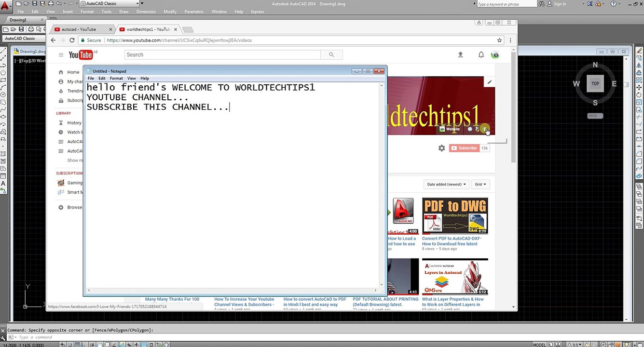Click the YouTube search magnifier button
This screenshot has width=644, height=347.
click(x=331, y=54)
